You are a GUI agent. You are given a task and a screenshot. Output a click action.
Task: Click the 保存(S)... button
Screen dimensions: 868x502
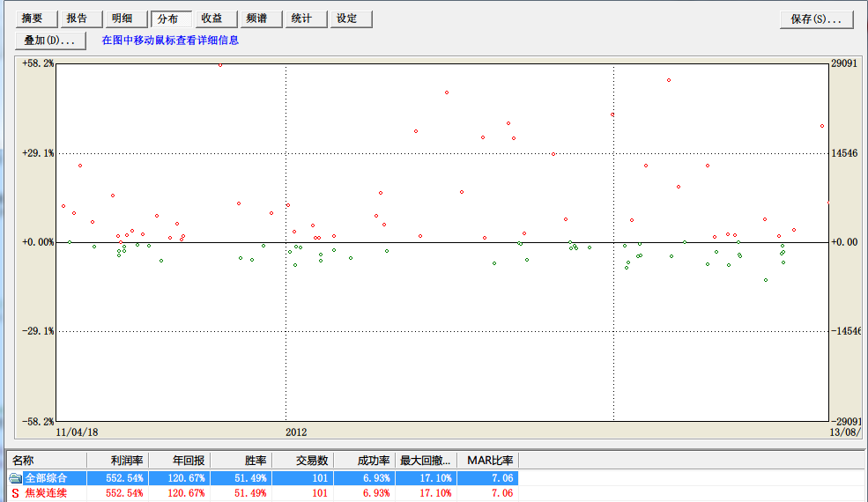(x=817, y=19)
